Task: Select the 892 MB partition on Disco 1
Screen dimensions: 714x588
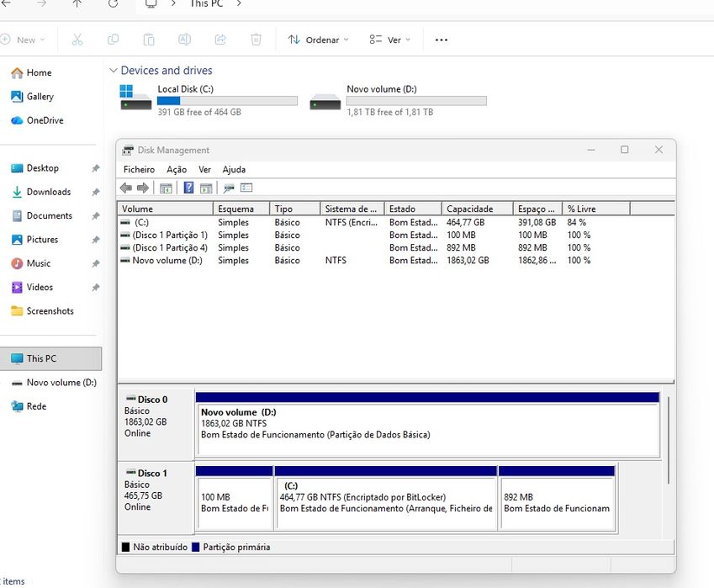Action: point(557,498)
